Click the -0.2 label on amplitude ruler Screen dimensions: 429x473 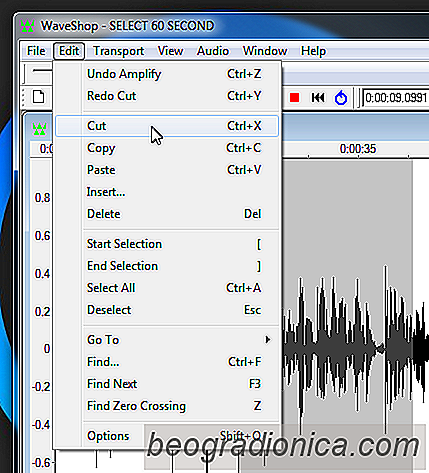coord(41,387)
